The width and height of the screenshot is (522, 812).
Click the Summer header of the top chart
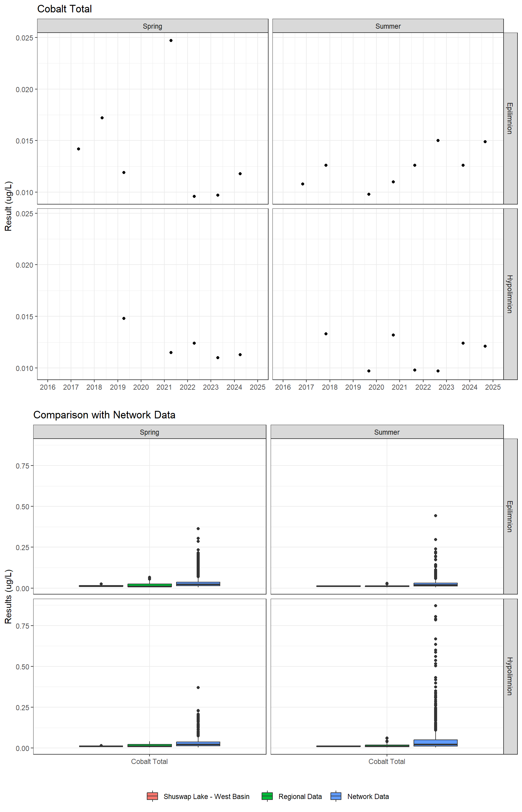[388, 26]
